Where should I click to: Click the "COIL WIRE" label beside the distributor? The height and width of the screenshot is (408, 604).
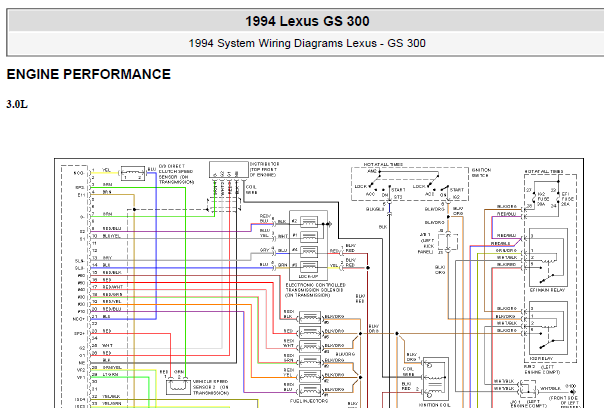tap(251, 190)
